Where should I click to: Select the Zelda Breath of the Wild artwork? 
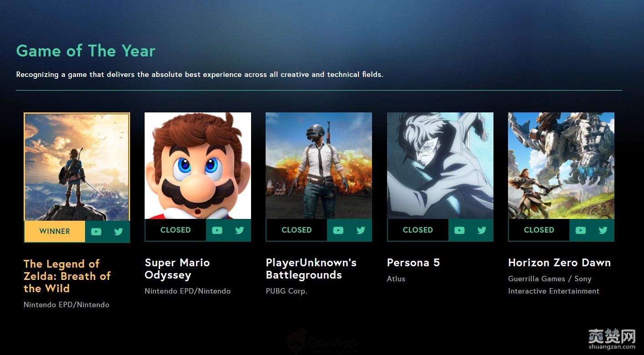(x=77, y=167)
